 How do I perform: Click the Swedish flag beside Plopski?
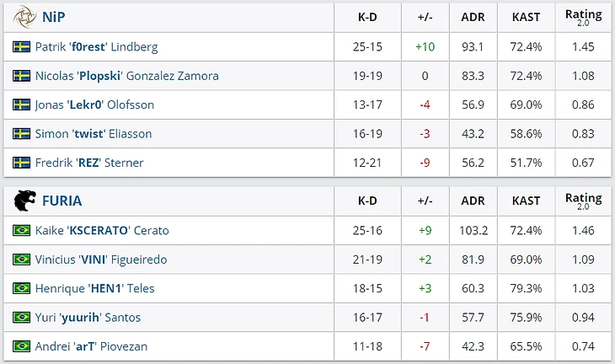21,76
